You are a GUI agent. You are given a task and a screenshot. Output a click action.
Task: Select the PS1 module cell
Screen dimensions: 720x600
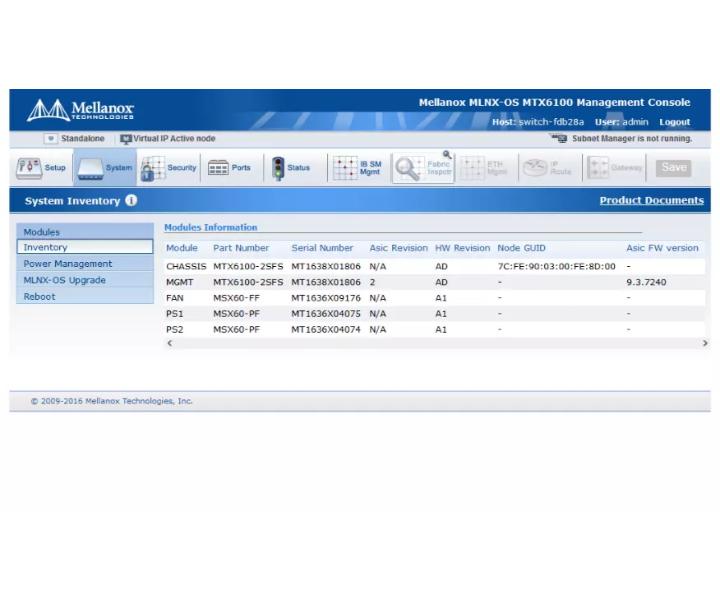(174, 314)
